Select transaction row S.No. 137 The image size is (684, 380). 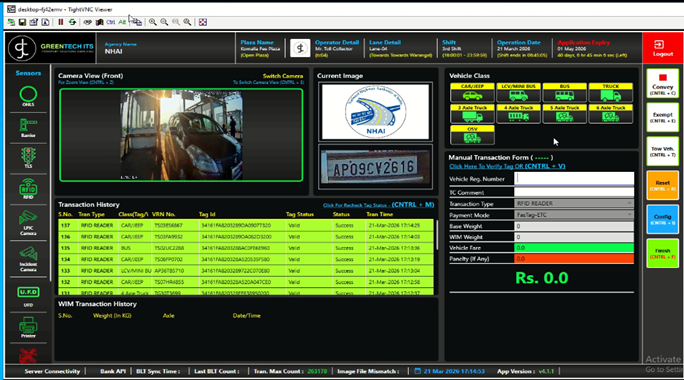[246, 225]
